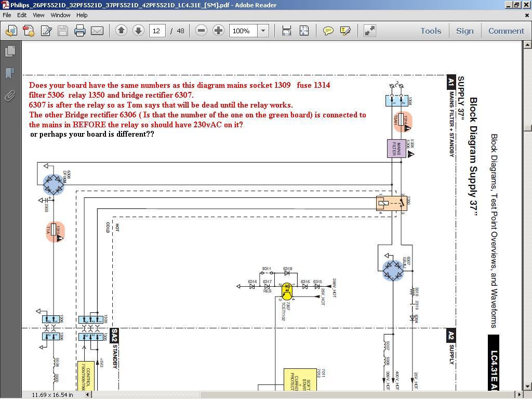This screenshot has width=532, height=399.
Task: Click the fit width scrolling icon
Action: (287, 31)
